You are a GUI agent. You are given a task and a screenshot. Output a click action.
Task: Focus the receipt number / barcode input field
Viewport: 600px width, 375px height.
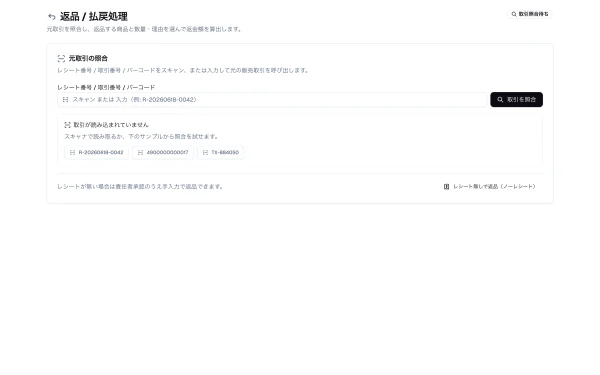(x=272, y=99)
